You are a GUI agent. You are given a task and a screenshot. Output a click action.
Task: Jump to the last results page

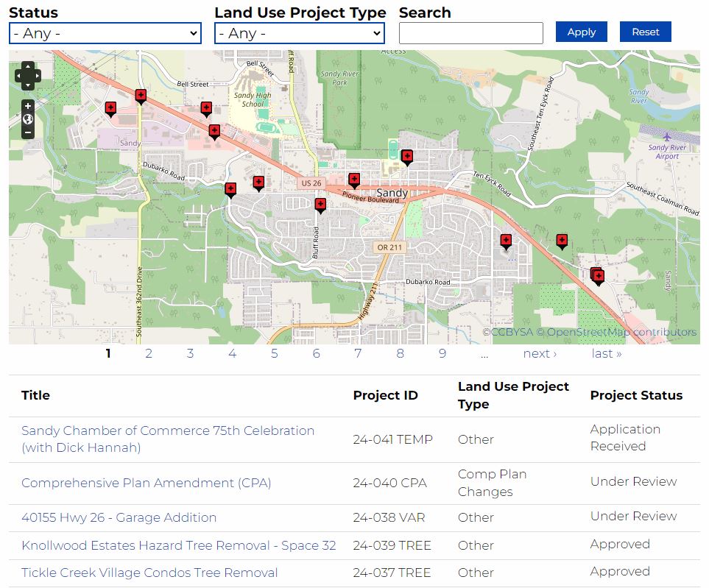(x=606, y=354)
